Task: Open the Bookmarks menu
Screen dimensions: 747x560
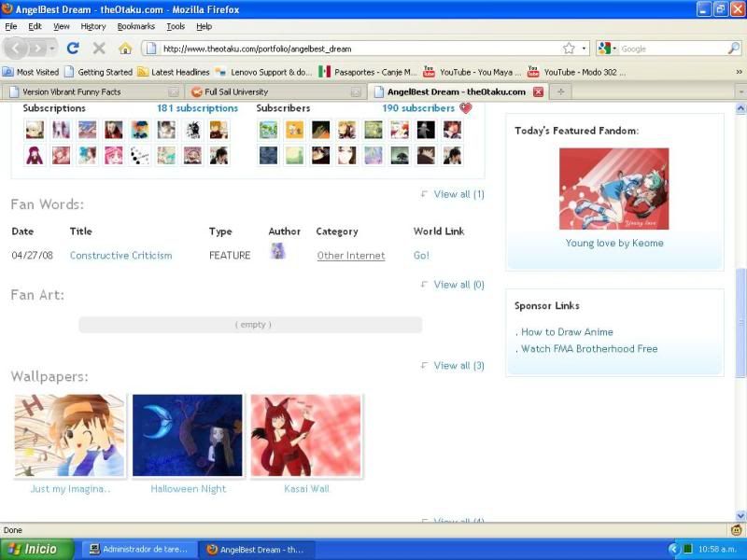Action: coord(135,26)
